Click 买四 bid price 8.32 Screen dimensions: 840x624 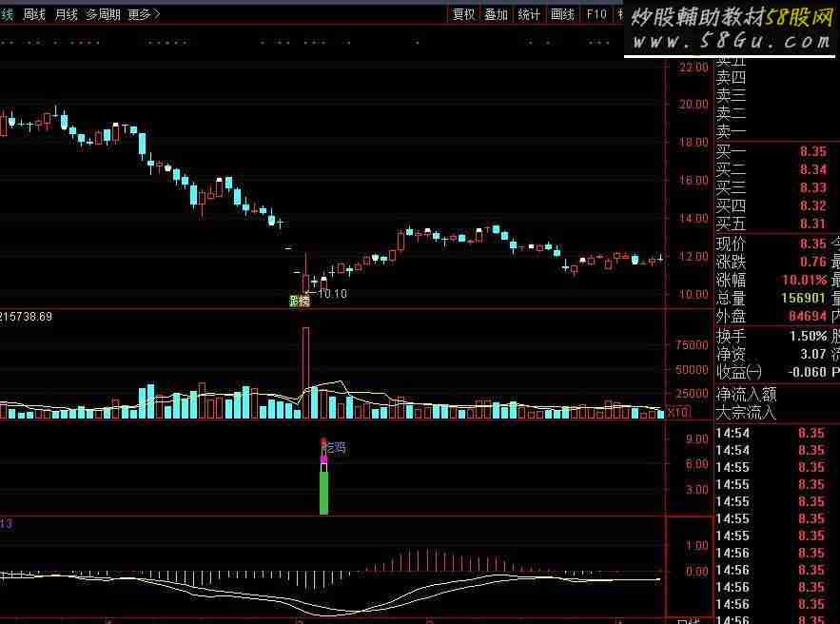point(813,205)
